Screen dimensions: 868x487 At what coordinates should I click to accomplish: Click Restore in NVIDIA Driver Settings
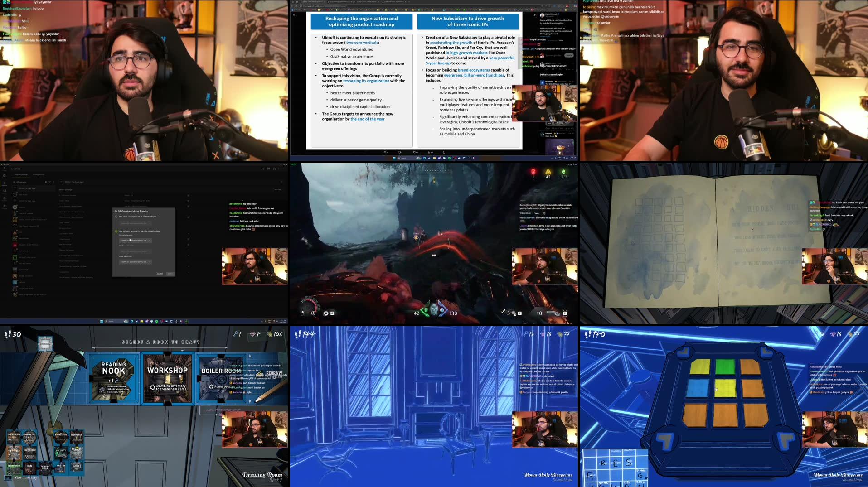click(278, 190)
